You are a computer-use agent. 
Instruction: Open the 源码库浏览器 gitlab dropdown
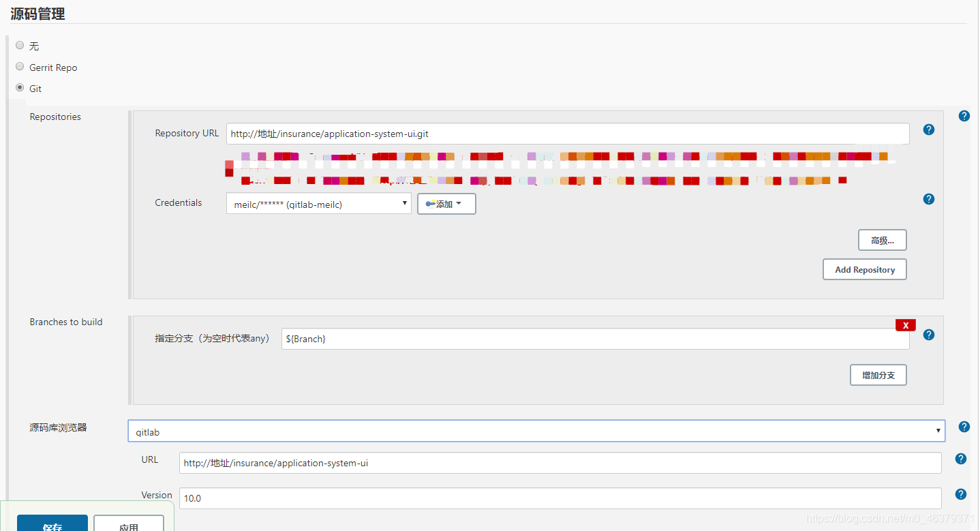click(x=536, y=431)
